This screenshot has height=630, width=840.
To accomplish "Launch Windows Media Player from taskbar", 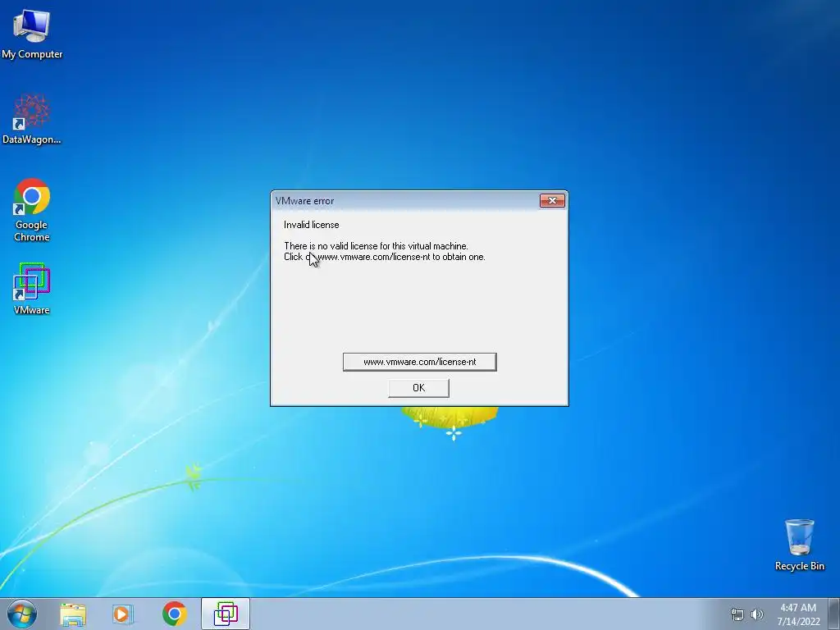I will point(123,614).
